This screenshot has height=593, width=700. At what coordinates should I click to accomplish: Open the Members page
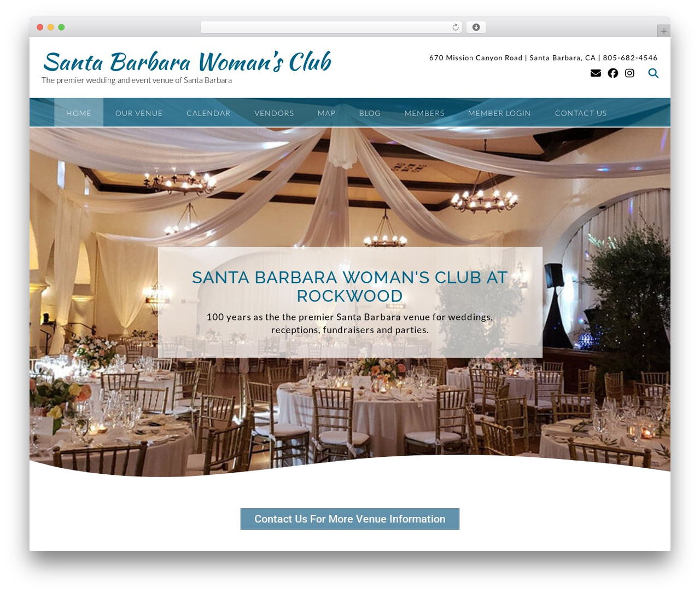click(x=424, y=113)
